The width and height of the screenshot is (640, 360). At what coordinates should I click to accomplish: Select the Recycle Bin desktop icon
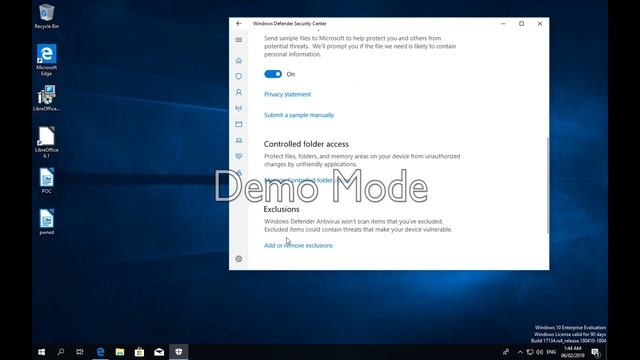pyautogui.click(x=47, y=16)
